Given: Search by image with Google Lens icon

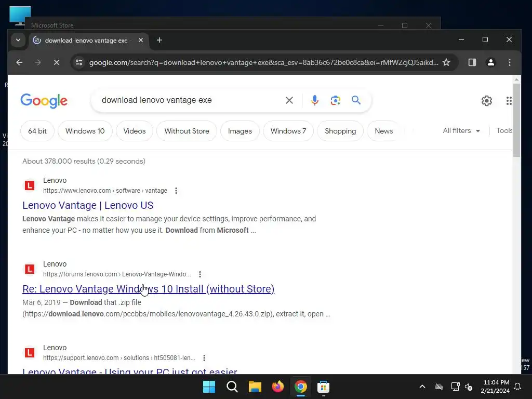Looking at the screenshot, I should click(335, 100).
